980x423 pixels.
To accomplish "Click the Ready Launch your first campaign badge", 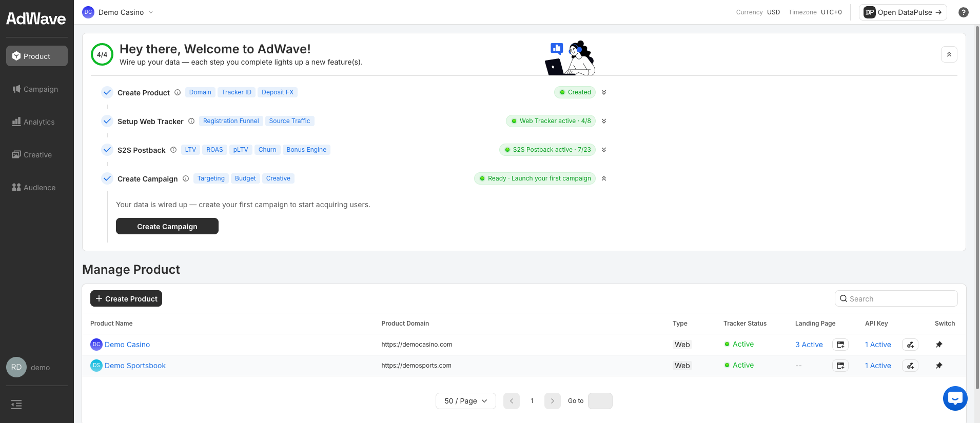I will 535,178.
